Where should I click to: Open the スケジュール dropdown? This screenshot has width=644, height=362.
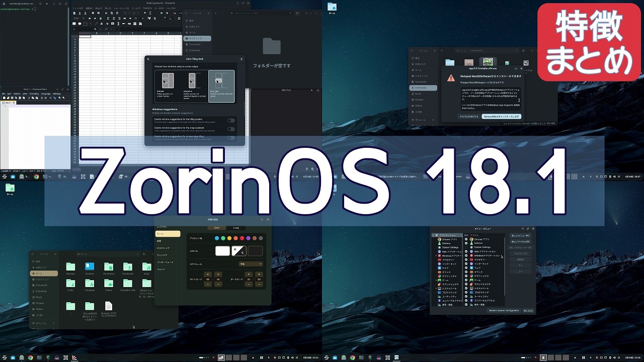[251, 264]
